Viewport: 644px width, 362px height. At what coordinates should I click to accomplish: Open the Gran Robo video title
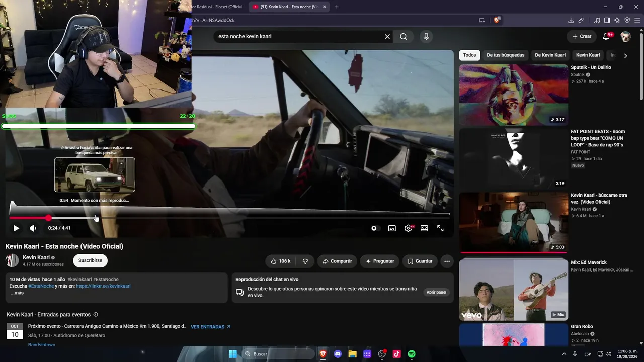[582, 327]
